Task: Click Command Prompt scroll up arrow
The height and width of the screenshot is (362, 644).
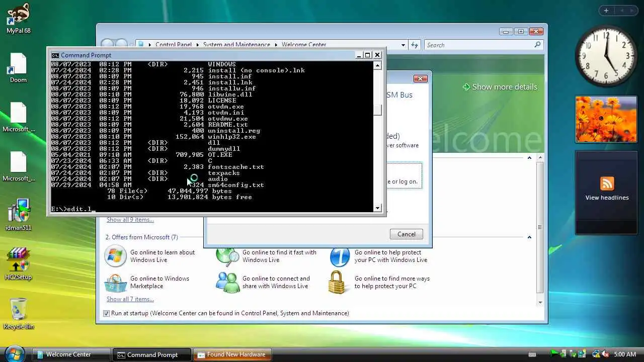Action: click(378, 65)
